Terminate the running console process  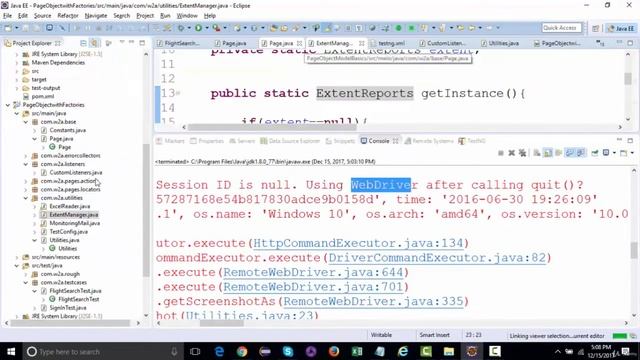pyautogui.click(x=501, y=153)
